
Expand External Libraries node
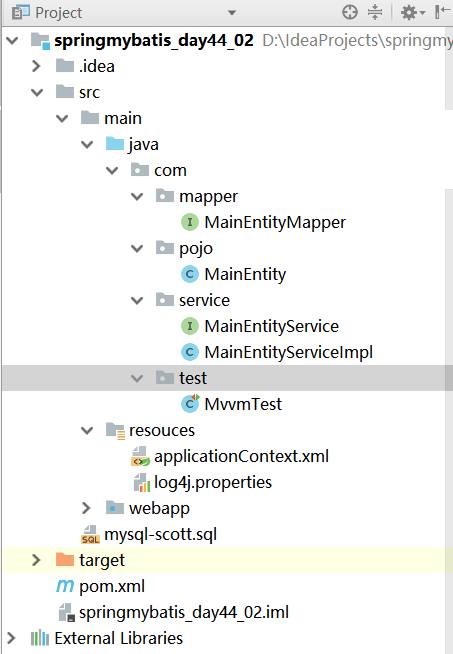11,638
